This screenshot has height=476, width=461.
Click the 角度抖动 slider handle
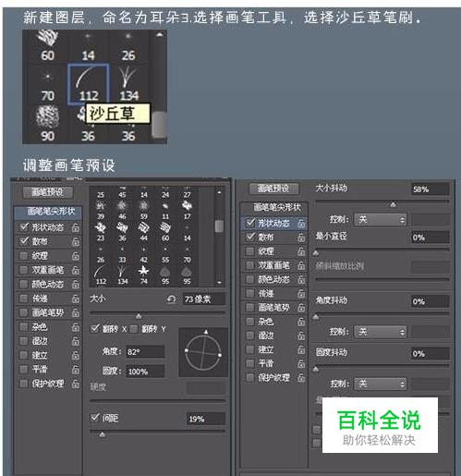[x=316, y=317]
